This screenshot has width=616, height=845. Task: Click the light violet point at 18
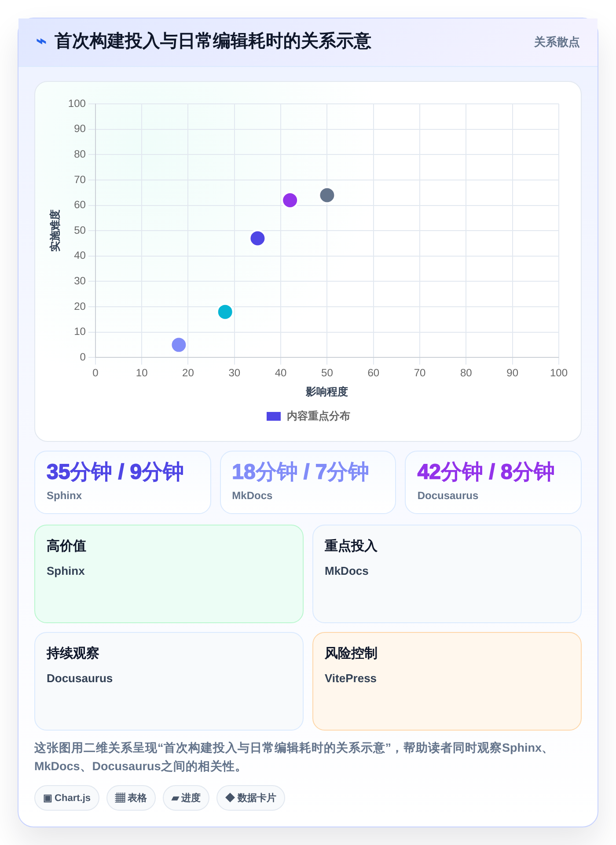click(x=179, y=345)
